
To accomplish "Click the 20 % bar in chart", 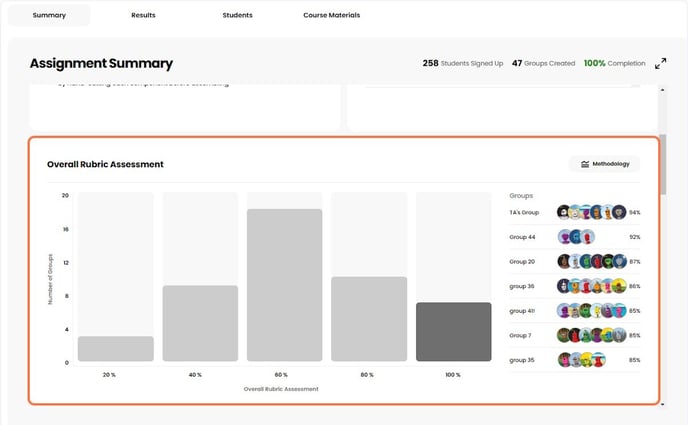I will (x=116, y=348).
